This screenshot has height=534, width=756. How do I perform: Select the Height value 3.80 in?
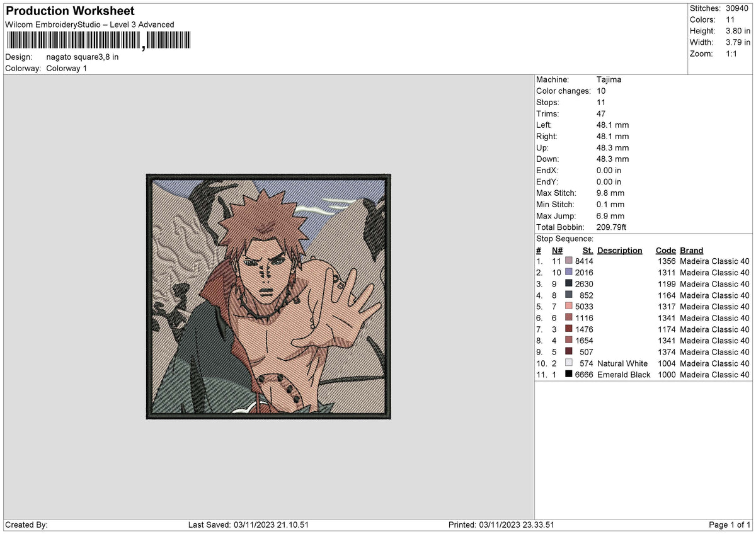click(738, 31)
